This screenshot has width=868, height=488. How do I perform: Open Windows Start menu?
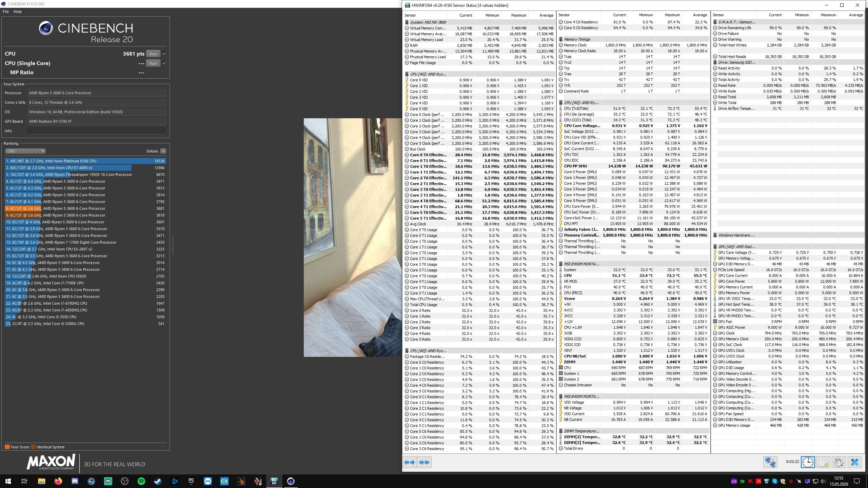click(x=8, y=481)
